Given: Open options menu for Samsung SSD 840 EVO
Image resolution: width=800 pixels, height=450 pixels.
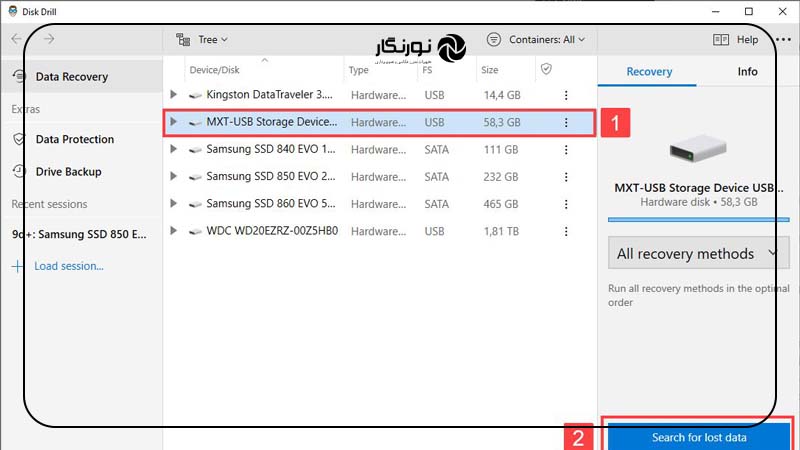Looking at the screenshot, I should click(566, 149).
